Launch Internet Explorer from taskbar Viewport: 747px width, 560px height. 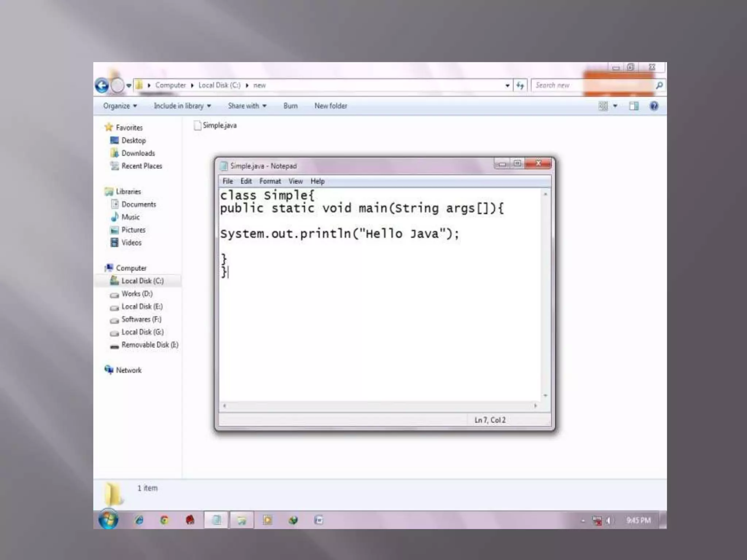tap(139, 520)
